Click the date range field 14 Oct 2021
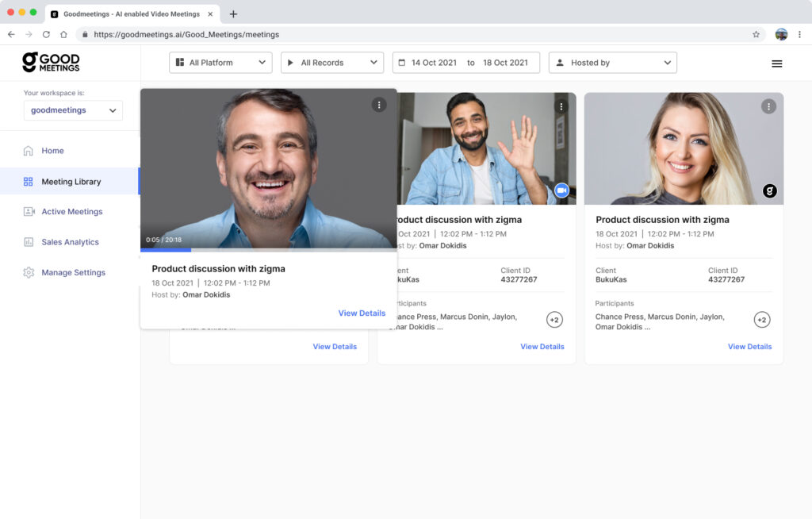The width and height of the screenshot is (812, 519). 433,63
